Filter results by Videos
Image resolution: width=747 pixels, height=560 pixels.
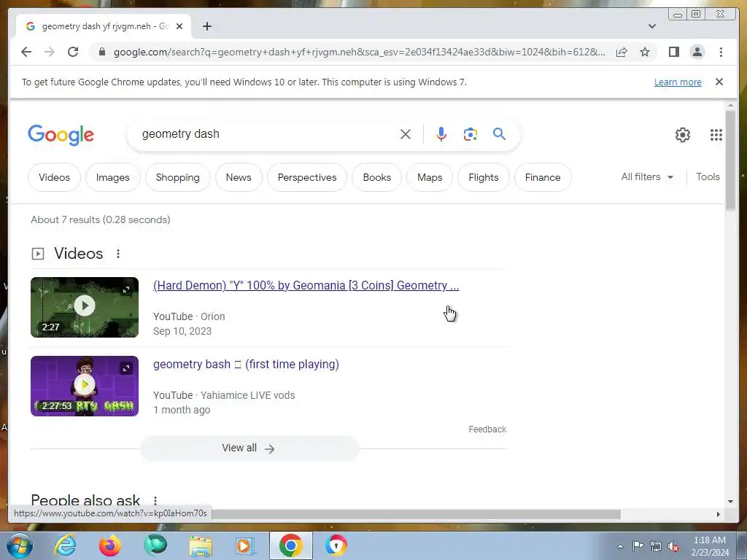tap(54, 177)
